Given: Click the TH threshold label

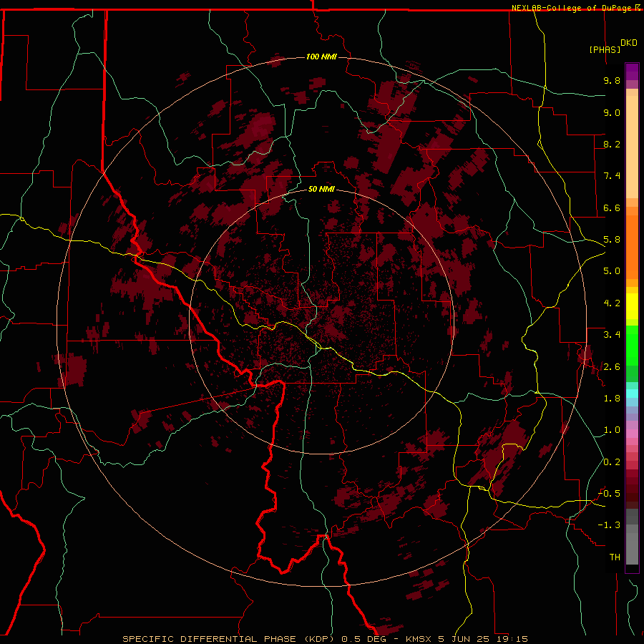Looking at the screenshot, I should [615, 557].
